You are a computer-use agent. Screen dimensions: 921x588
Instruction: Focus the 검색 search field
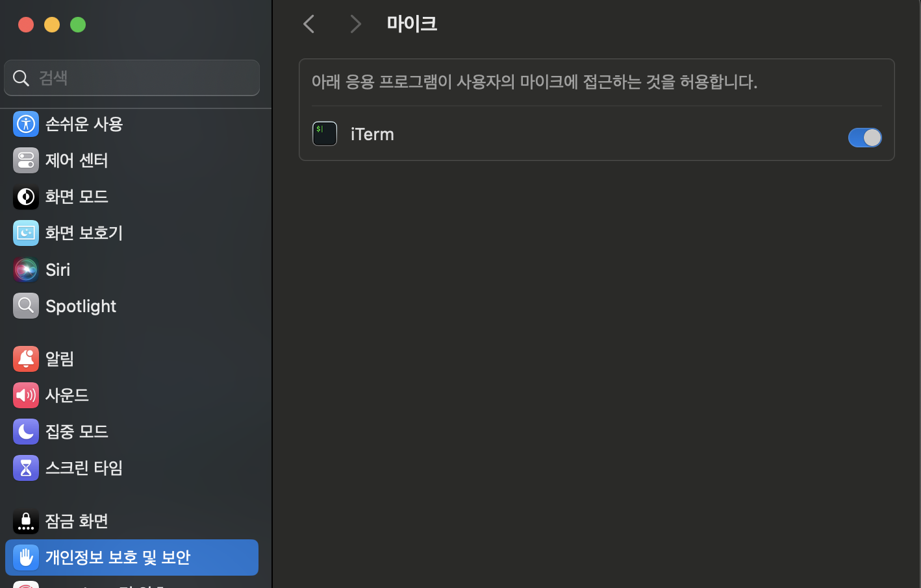pyautogui.click(x=132, y=78)
